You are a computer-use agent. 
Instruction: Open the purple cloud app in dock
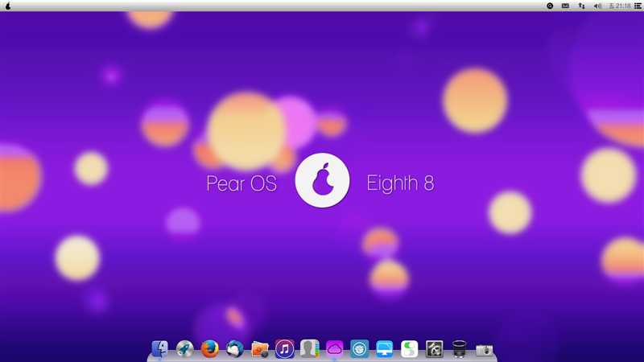click(335, 349)
